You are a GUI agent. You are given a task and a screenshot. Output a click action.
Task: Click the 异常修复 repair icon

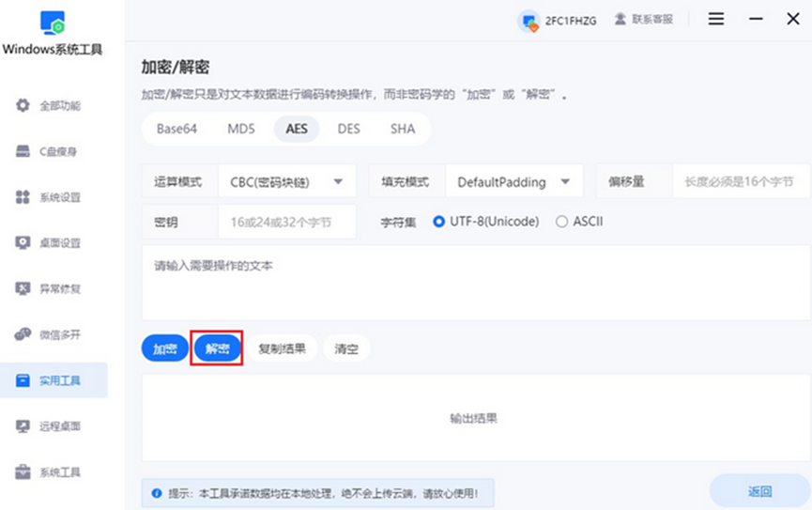[x=23, y=288]
